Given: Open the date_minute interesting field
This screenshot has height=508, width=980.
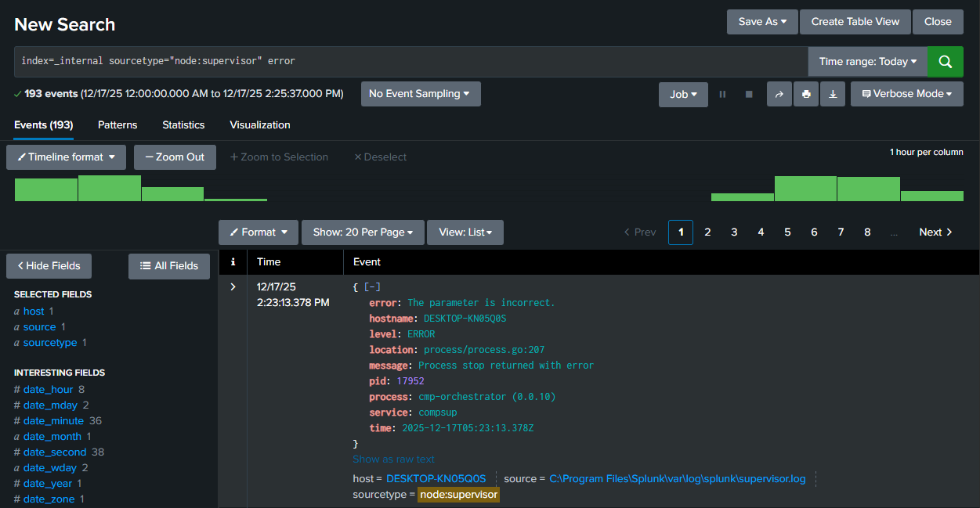Looking at the screenshot, I should pos(53,421).
